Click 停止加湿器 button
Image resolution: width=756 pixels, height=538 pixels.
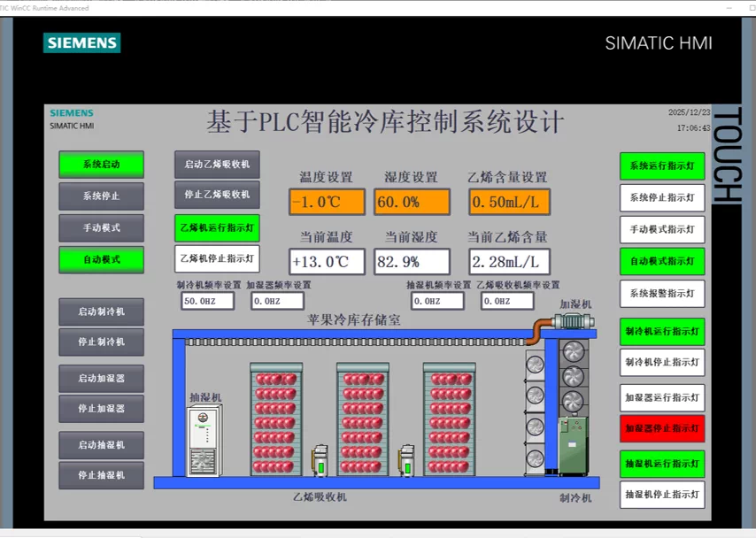101,409
